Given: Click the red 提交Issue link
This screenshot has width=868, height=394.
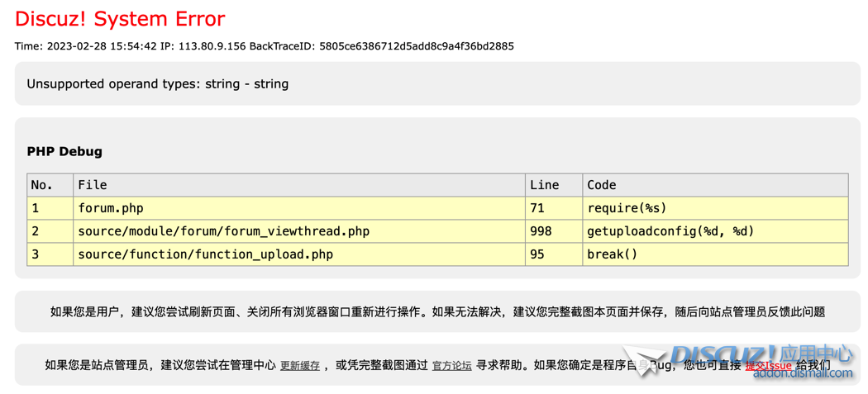Looking at the screenshot, I should (768, 365).
